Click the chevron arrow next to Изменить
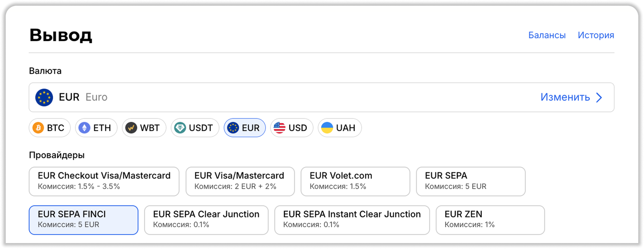The width and height of the screenshot is (644, 249). [599, 97]
